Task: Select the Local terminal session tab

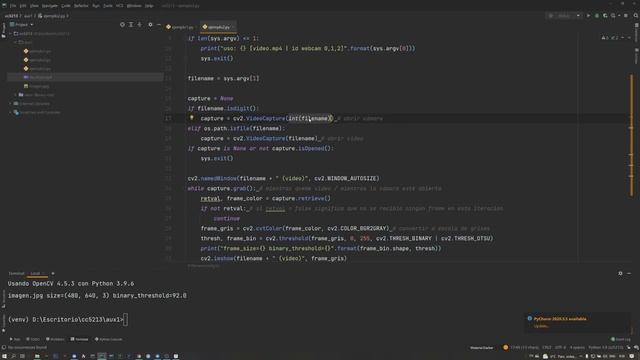Action: coord(37,273)
